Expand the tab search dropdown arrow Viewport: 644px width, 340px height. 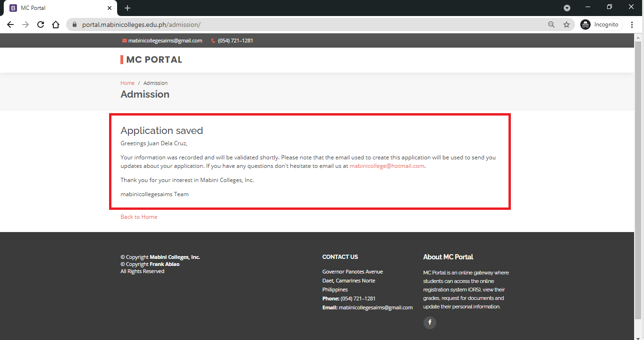tap(567, 8)
